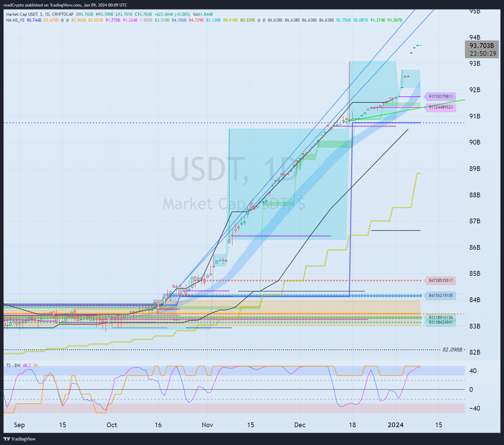Click the green indicator value 83.319B
Image resolution: width=504 pixels, height=445 pixels.
coord(162,20)
